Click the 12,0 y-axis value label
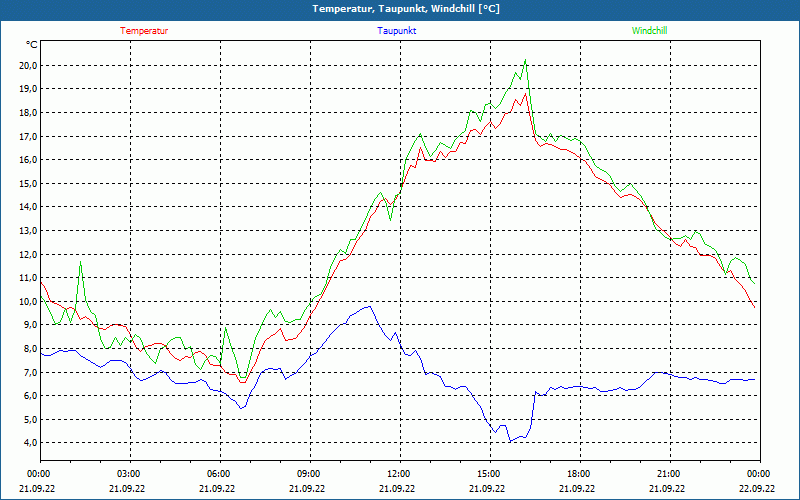Viewport: 800px width, 500px height. tap(27, 254)
